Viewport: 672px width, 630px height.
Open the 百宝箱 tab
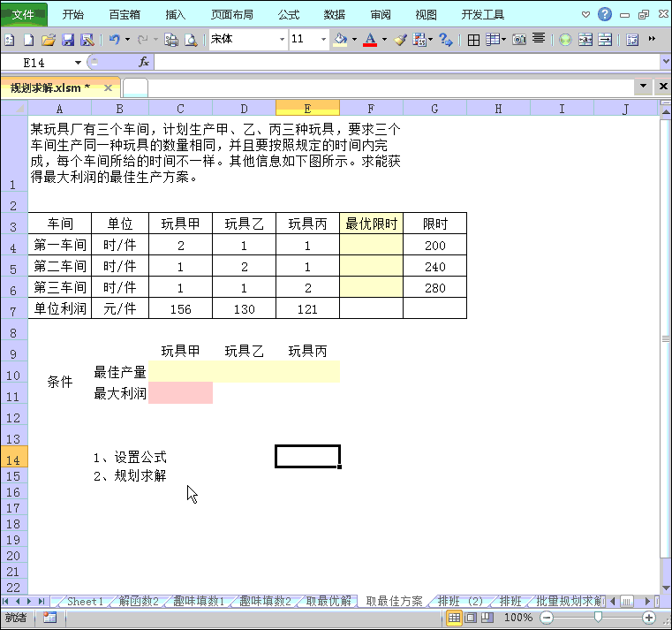125,15
